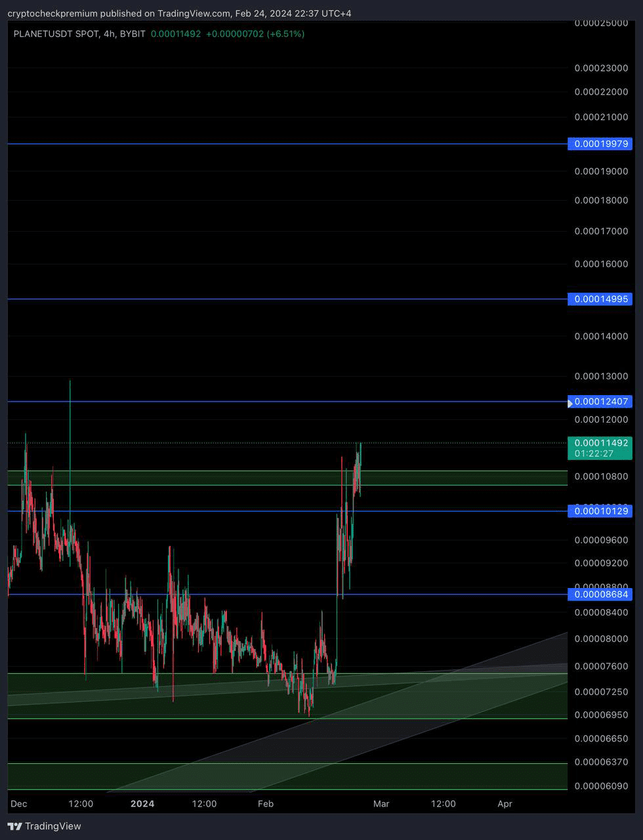
Task: Click the TradingView.com published header text
Action: tap(179, 13)
